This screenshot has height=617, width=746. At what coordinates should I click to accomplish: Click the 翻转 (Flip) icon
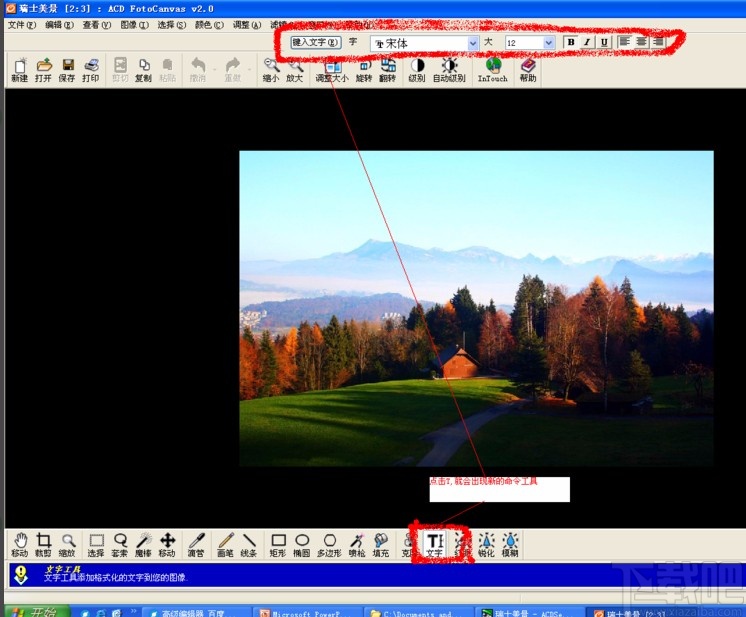pos(388,70)
